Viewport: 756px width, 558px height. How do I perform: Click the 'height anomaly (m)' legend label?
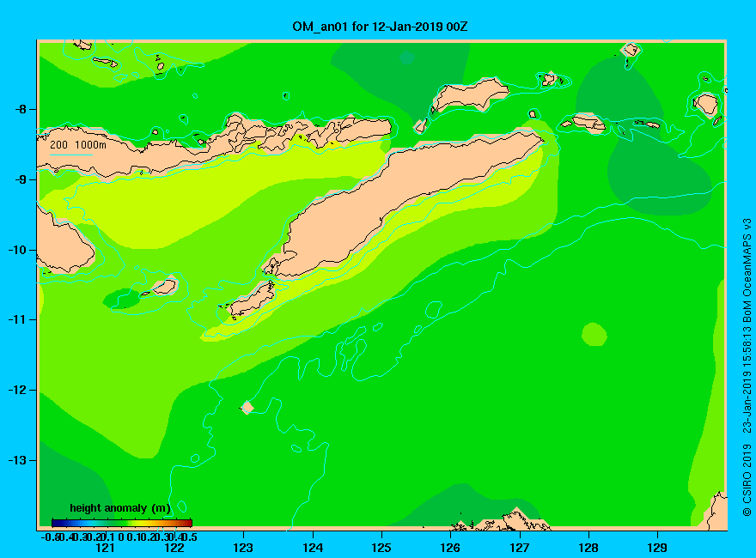point(120,508)
